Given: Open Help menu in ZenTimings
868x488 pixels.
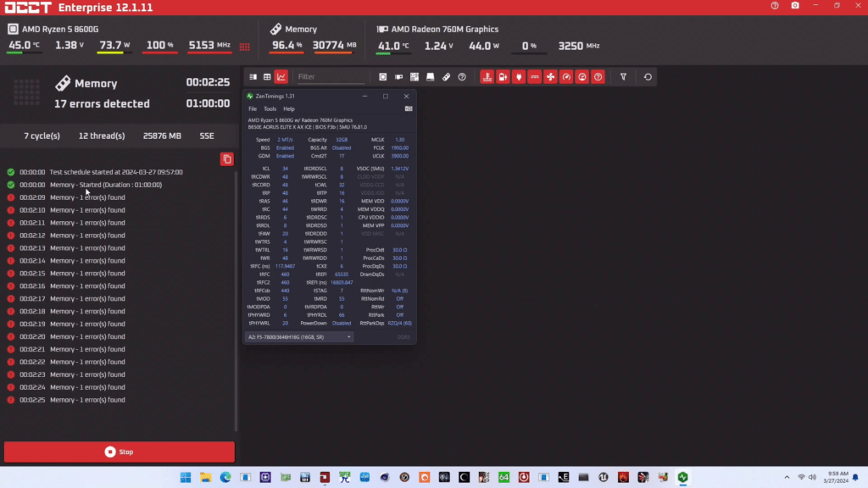Looking at the screenshot, I should coord(289,109).
